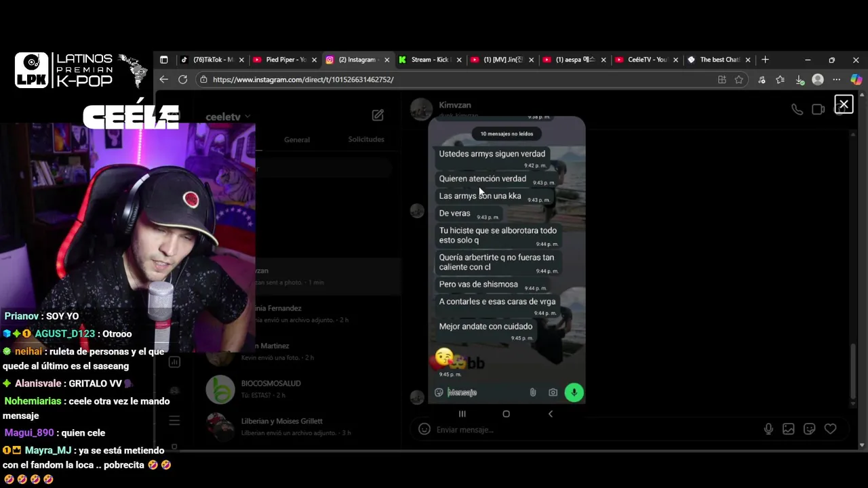Open the Fernandez conversation in the list
The height and width of the screenshot is (488, 868).
(x=297, y=313)
